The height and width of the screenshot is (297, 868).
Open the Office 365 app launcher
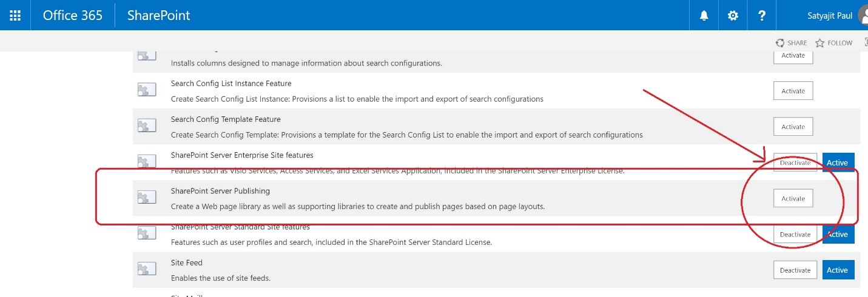15,15
